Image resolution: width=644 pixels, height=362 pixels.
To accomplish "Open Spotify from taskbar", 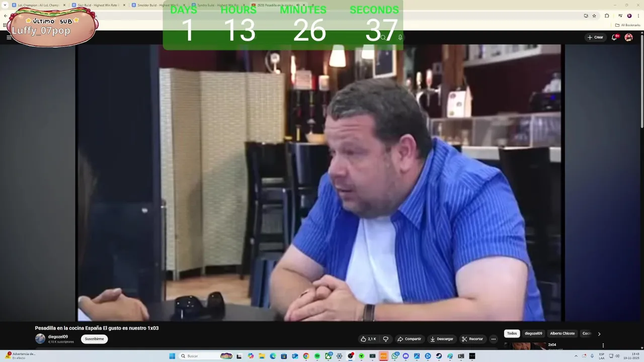I will tap(317, 356).
